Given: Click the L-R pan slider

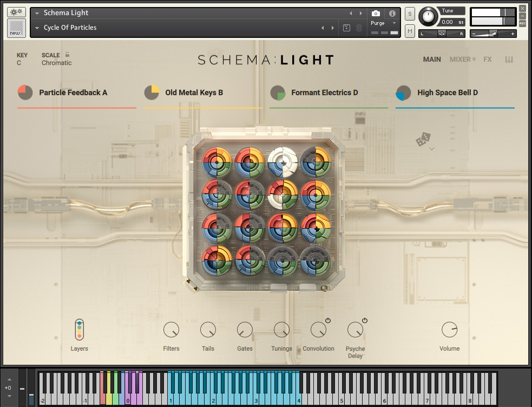Looking at the screenshot, I should click(442, 34).
